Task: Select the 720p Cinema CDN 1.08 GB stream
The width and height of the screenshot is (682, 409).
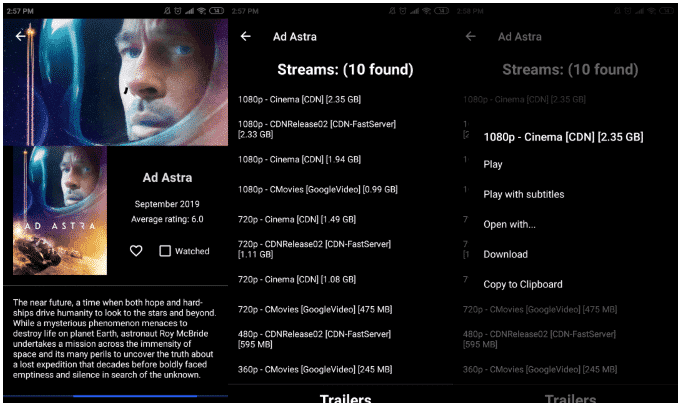Action: (x=297, y=280)
